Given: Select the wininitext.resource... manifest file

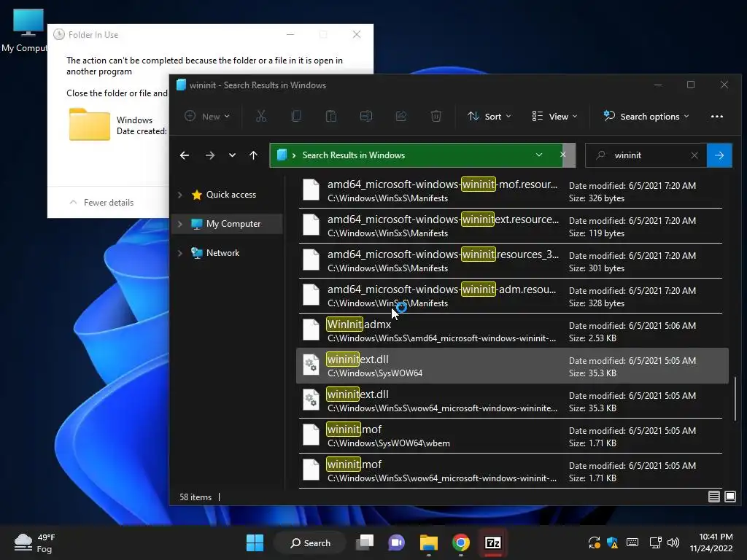Looking at the screenshot, I should [x=511, y=226].
